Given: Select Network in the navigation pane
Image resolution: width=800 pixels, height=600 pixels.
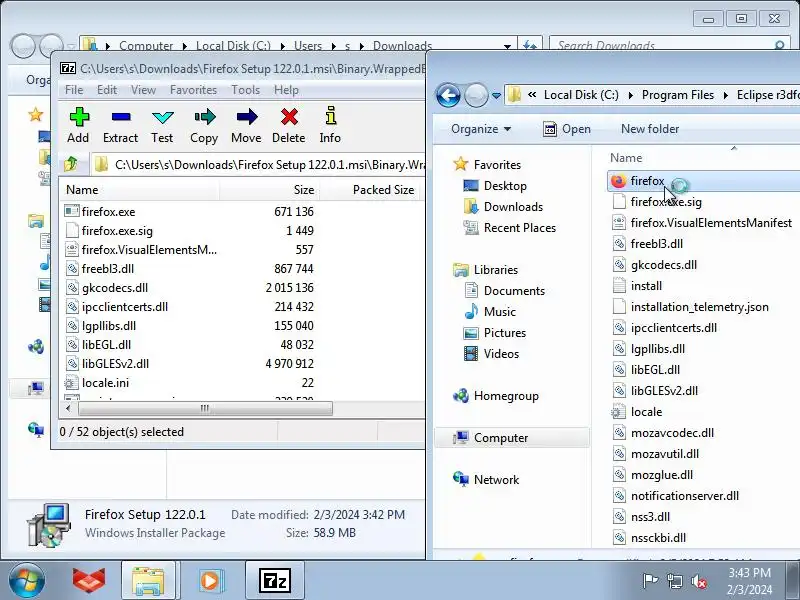Looking at the screenshot, I should (486, 480).
